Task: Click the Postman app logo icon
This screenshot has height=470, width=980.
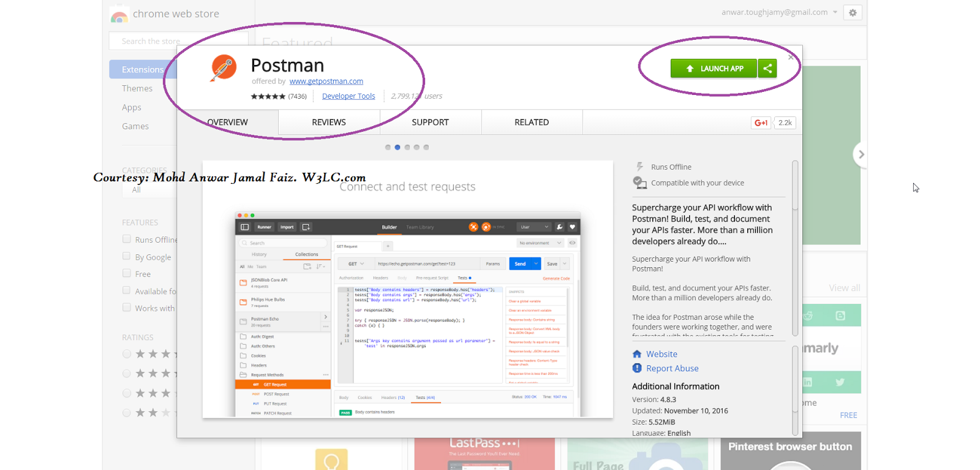Action: click(x=224, y=67)
